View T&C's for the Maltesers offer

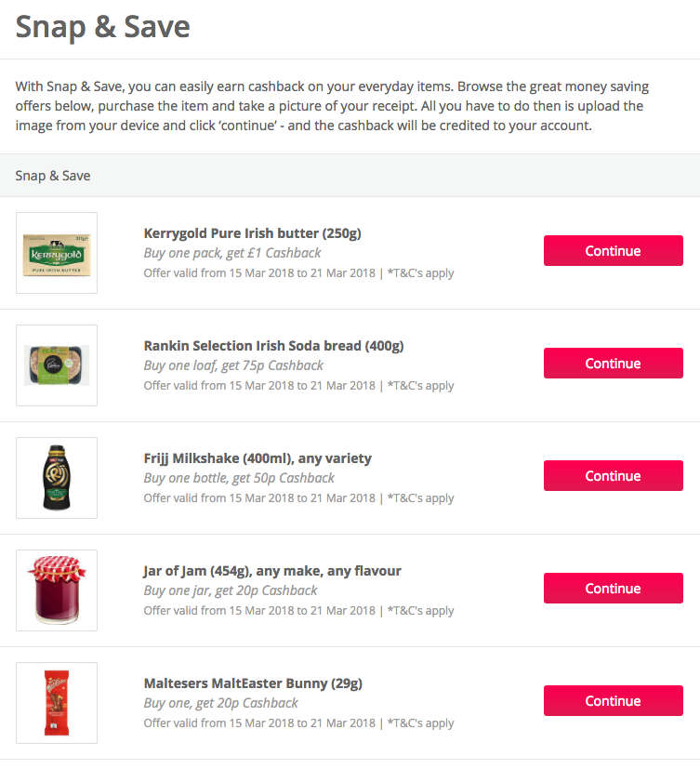tap(420, 723)
